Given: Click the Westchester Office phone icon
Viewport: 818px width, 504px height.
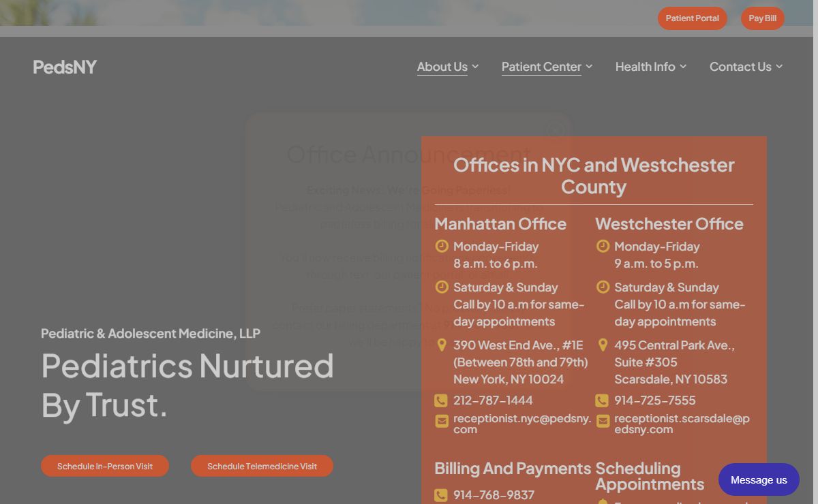Looking at the screenshot, I should [602, 400].
